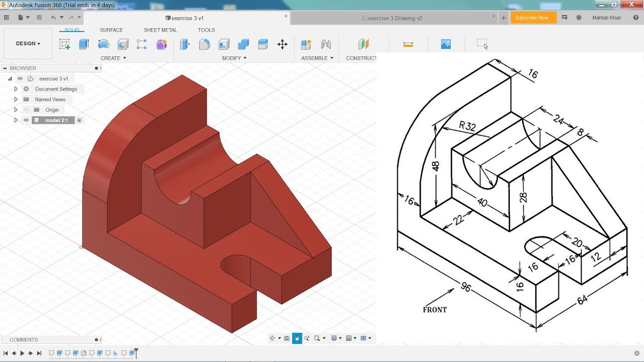Open the DESIGN workspace dropdown
Image resolution: width=644 pixels, height=362 pixels.
click(28, 44)
